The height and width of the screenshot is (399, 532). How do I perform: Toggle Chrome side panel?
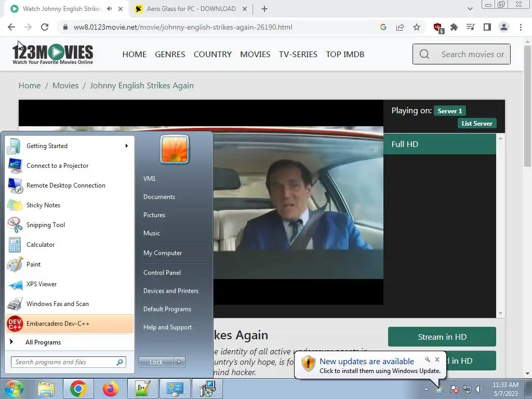coord(487,27)
